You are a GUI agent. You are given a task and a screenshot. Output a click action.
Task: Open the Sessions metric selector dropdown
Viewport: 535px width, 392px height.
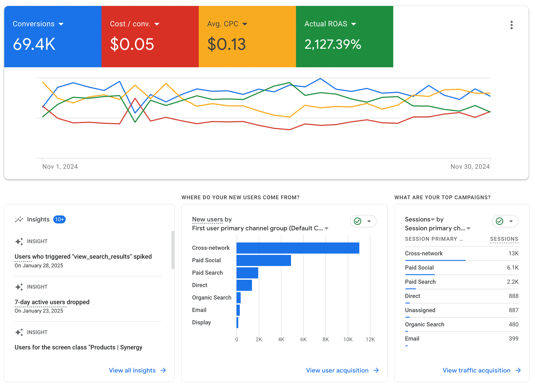[433, 220]
